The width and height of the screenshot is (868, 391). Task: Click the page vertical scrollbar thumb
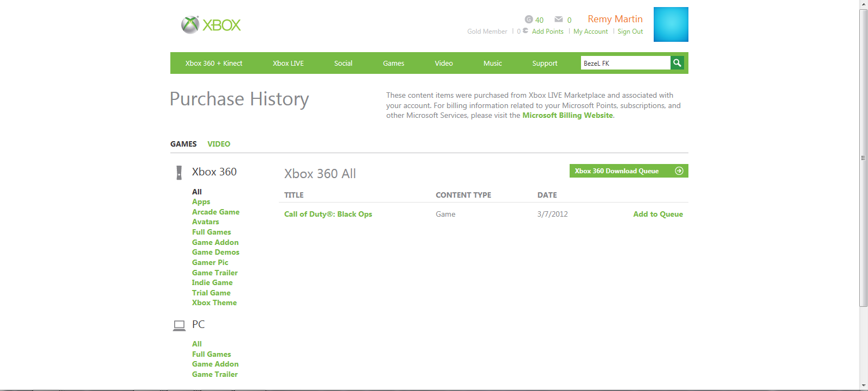coord(864,158)
